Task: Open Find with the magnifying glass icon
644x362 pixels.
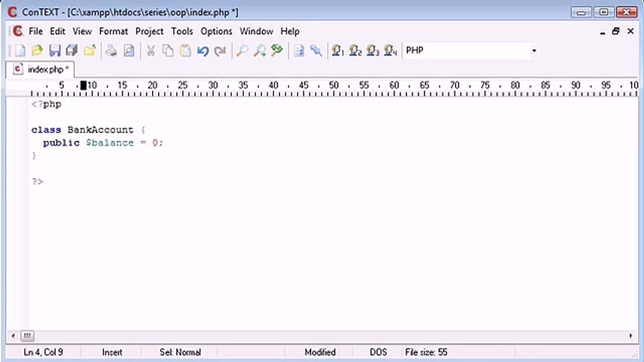Action: coord(242,50)
